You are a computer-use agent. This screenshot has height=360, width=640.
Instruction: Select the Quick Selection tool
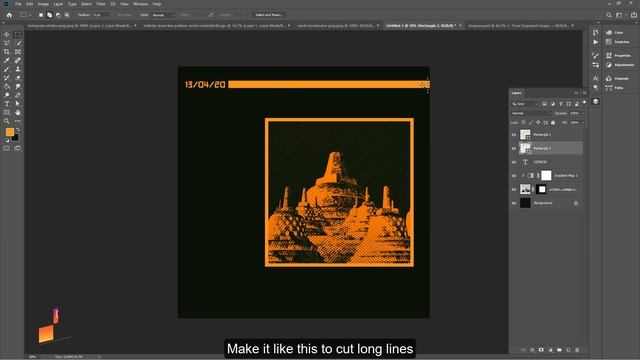(x=18, y=43)
